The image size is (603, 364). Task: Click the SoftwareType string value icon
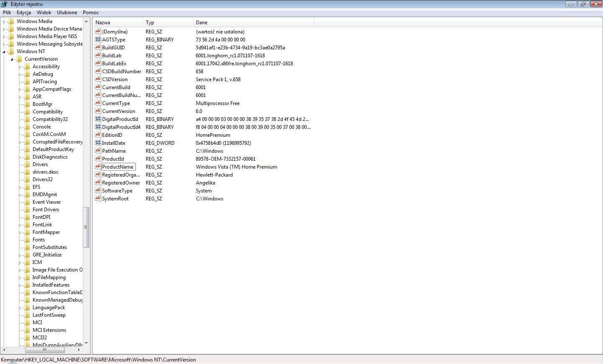pos(98,190)
